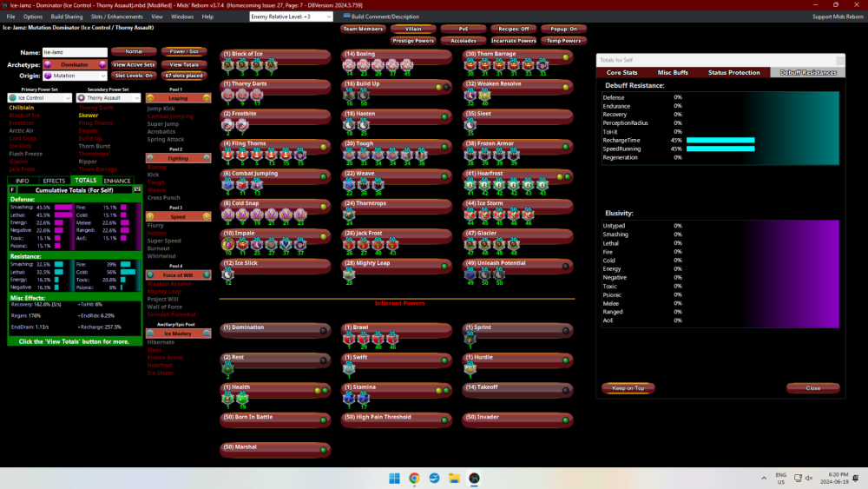Click the Sleet enhancement slot icon
This screenshot has height=489, width=868.
[470, 124]
